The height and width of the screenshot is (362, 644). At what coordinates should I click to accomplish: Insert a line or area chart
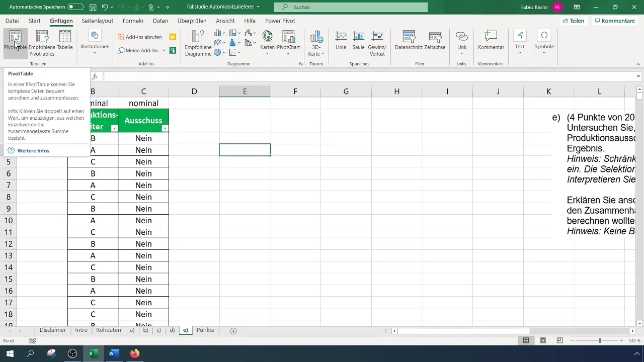pyautogui.click(x=219, y=43)
